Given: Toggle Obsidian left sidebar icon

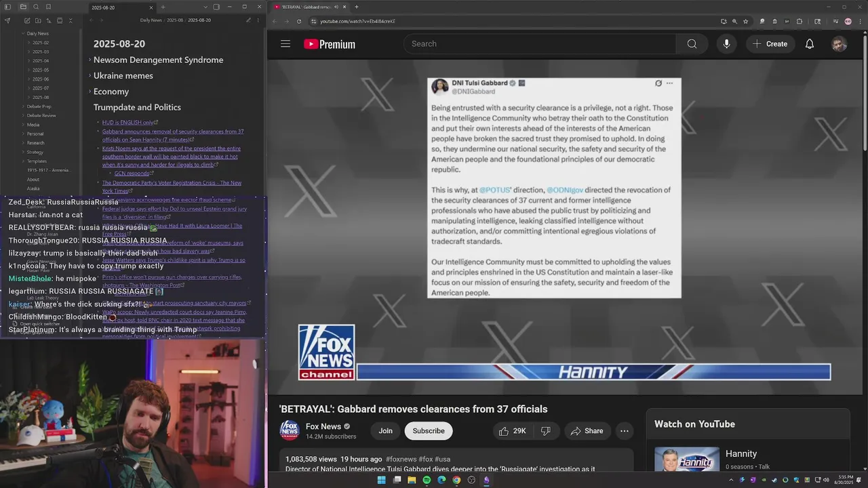Looking at the screenshot, I should (x=7, y=7).
